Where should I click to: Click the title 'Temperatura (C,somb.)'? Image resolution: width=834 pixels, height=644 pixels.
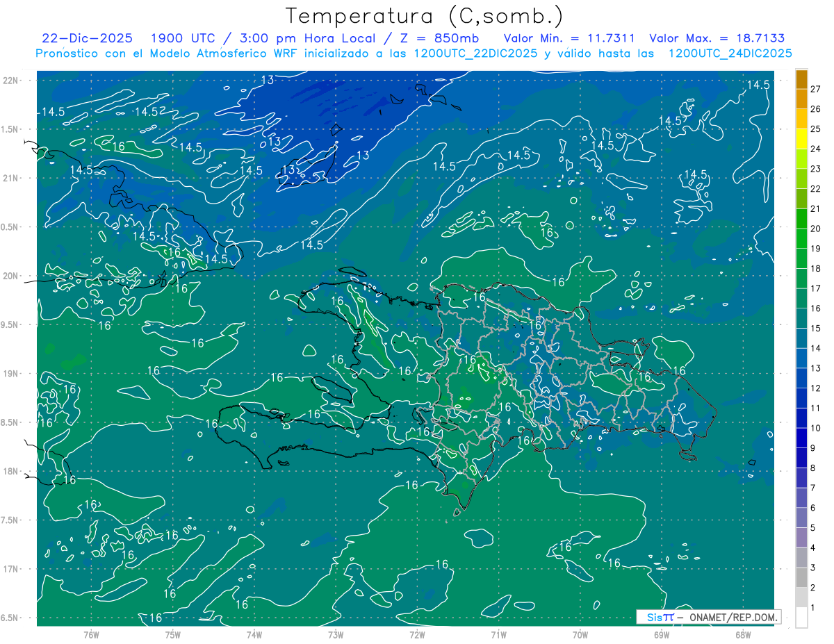(425, 16)
